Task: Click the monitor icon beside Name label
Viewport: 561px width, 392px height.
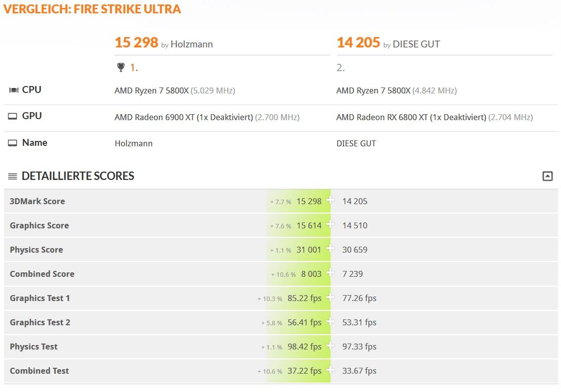Action: (x=12, y=143)
